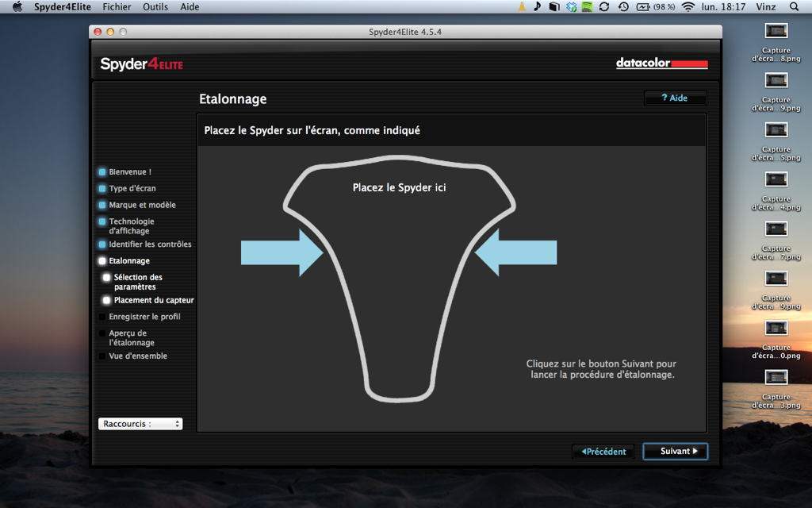Open the Aide help button
This screenshot has width=812, height=508.
pos(675,98)
